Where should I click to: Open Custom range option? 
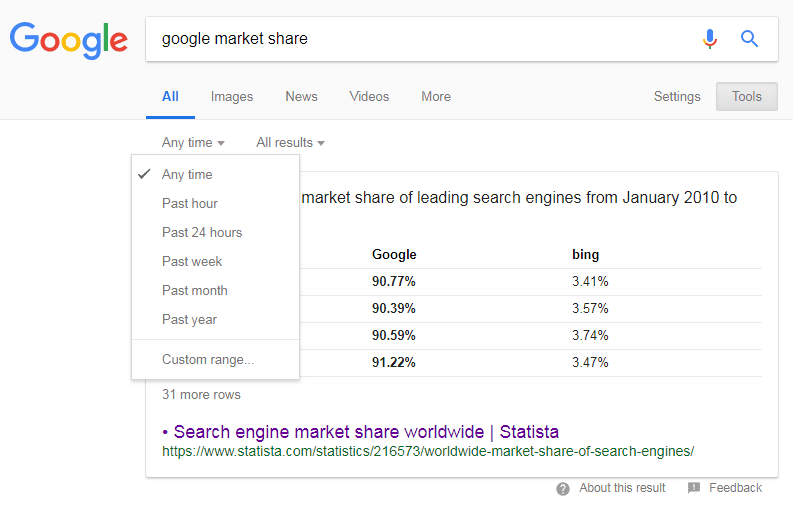point(215,360)
